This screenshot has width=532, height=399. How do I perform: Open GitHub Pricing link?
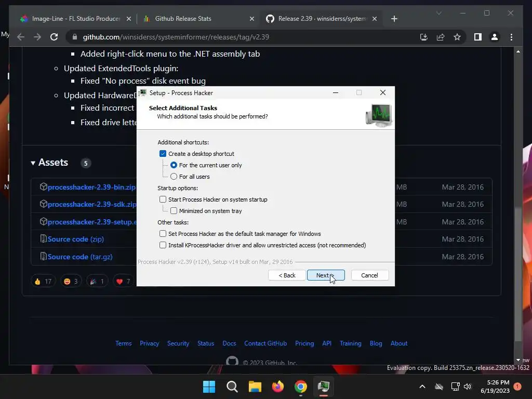tap(304, 343)
